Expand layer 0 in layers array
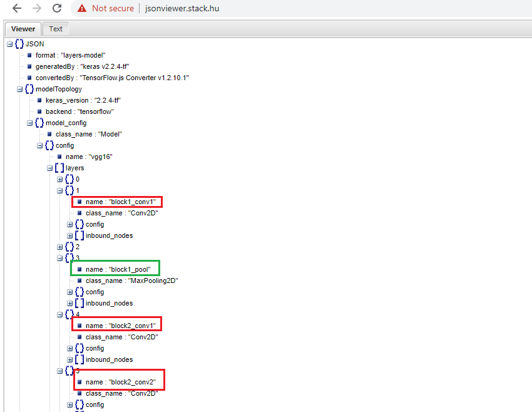532x412 pixels. tap(59, 179)
